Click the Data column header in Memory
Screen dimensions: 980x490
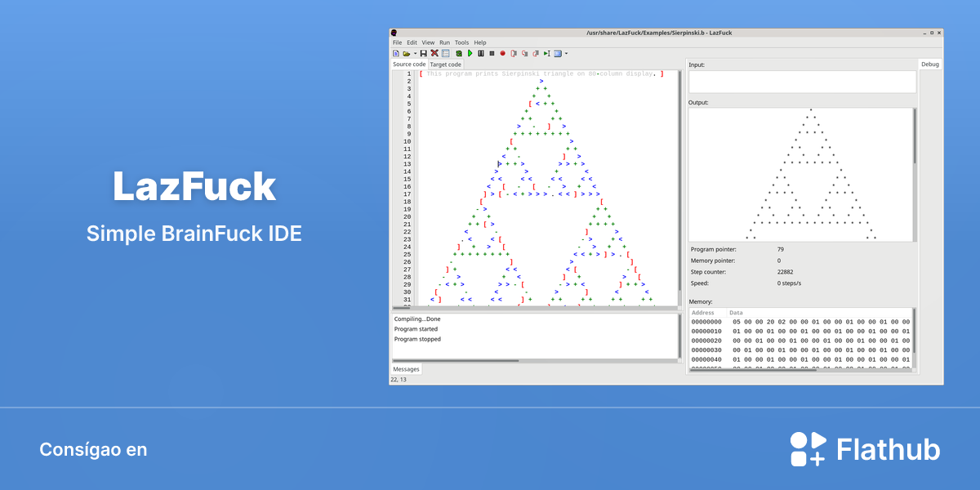(x=736, y=313)
